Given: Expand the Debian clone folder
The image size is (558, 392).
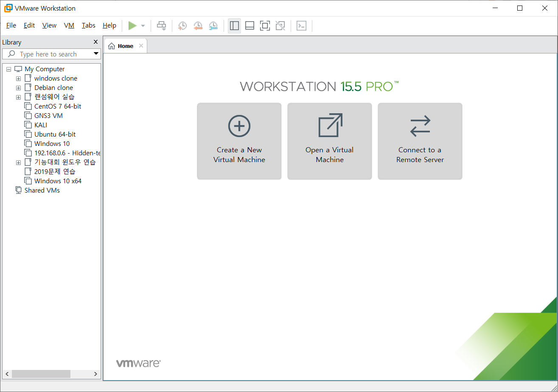Looking at the screenshot, I should point(18,88).
